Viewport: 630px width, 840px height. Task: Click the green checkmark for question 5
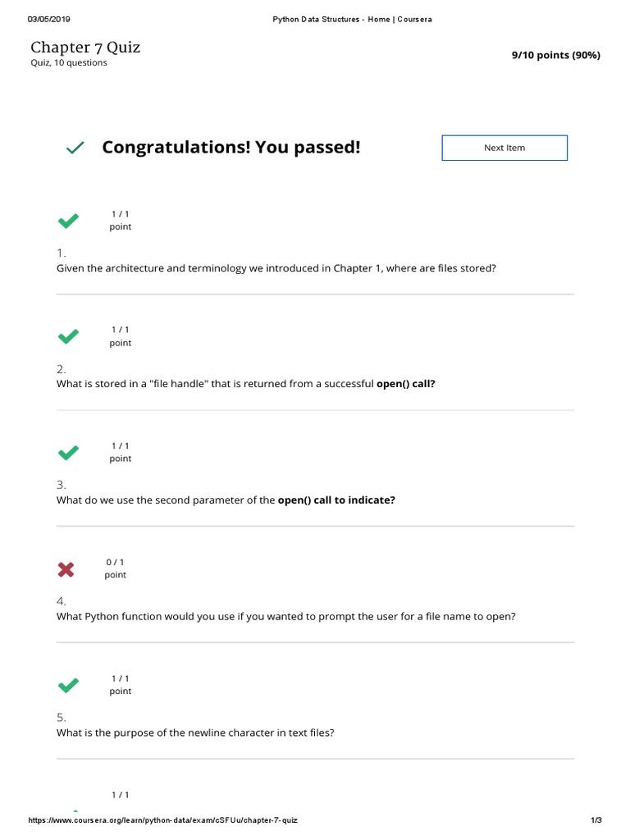point(68,684)
